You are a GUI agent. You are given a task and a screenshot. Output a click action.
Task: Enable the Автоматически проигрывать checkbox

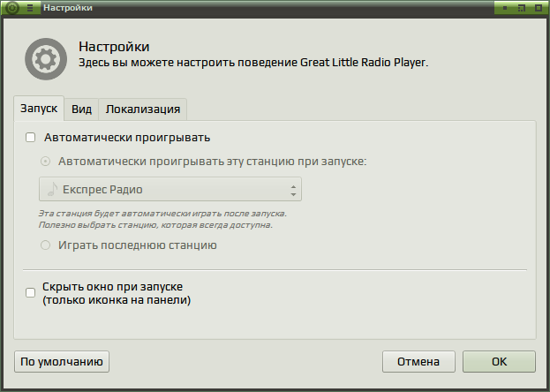click(x=31, y=137)
